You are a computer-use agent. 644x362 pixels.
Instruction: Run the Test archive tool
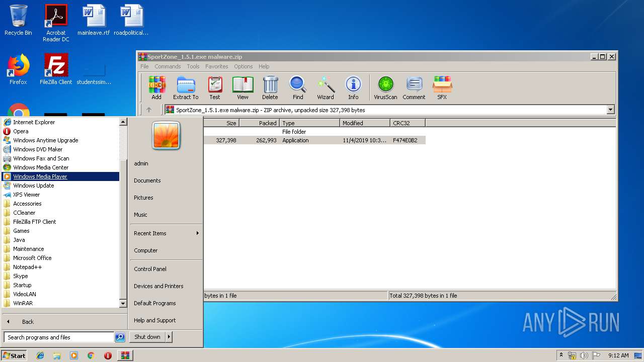tap(215, 88)
